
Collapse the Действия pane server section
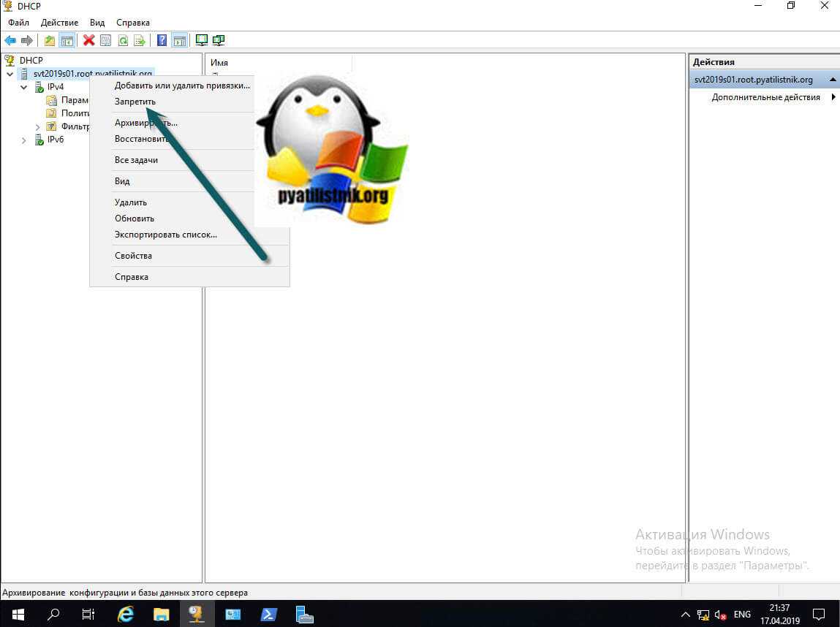click(x=833, y=80)
